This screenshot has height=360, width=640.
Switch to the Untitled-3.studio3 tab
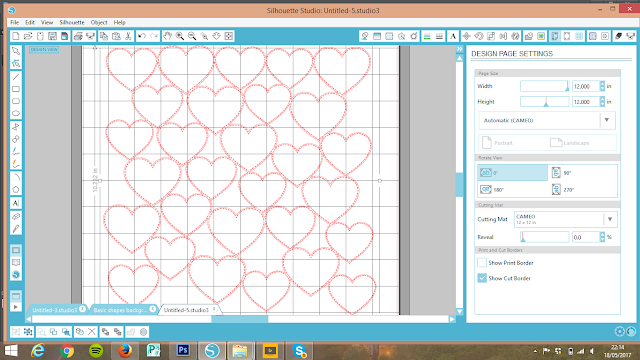tap(54, 310)
